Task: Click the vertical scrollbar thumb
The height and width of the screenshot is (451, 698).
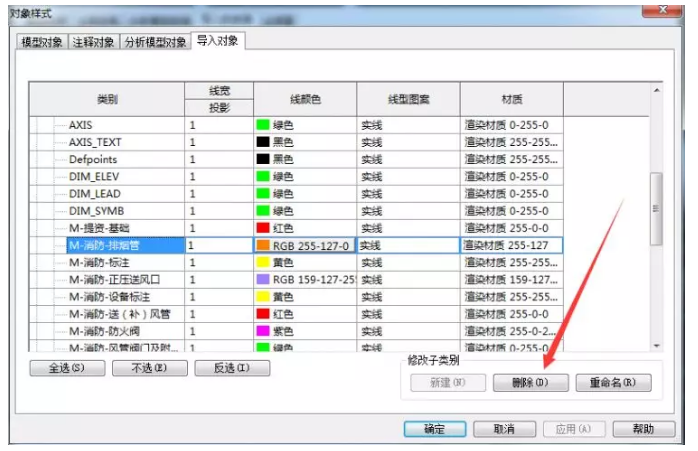Action: 656,208
